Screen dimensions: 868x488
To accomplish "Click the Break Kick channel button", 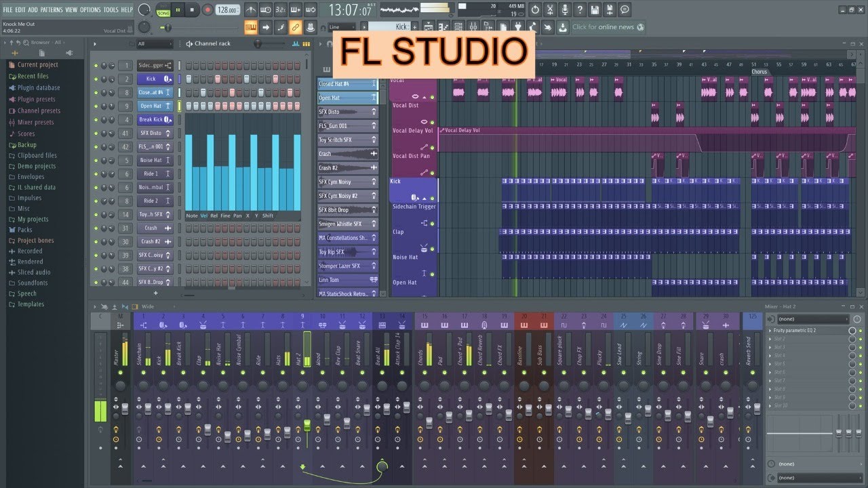I will tap(155, 119).
